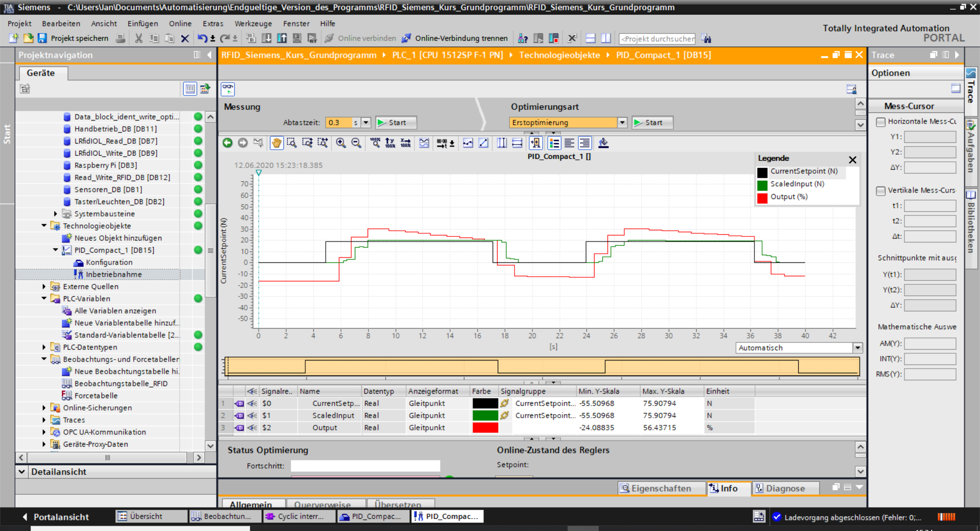Collapse the Technologieobjekte tree node
Image resolution: width=980 pixels, height=531 pixels.
coord(44,226)
